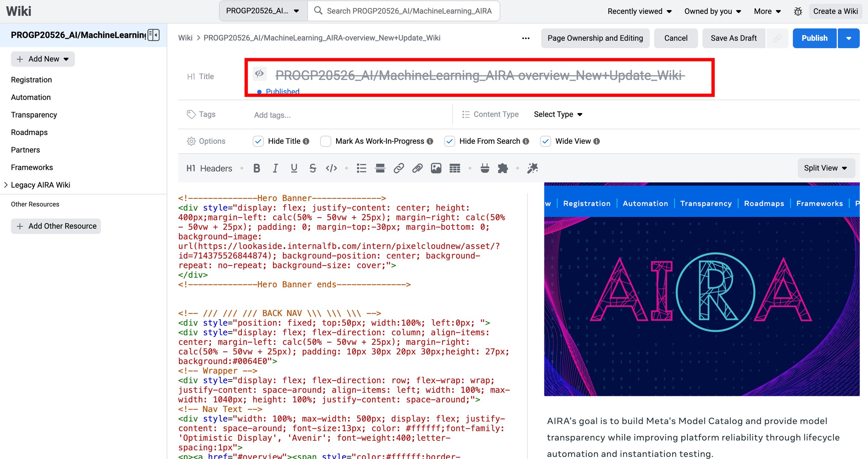Image resolution: width=868 pixels, height=459 pixels.
Task: Insert a table from toolbar
Action: coord(454,168)
